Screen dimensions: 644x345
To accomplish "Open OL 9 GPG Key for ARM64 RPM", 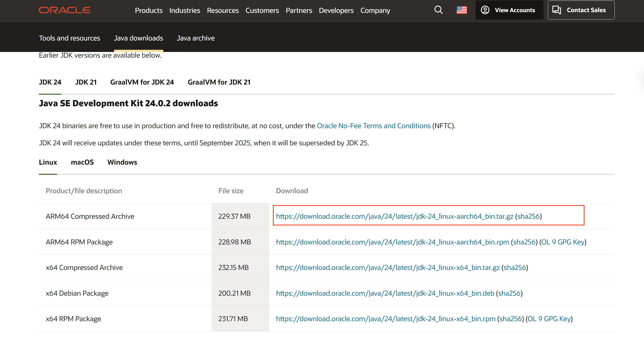I will click(x=563, y=242).
